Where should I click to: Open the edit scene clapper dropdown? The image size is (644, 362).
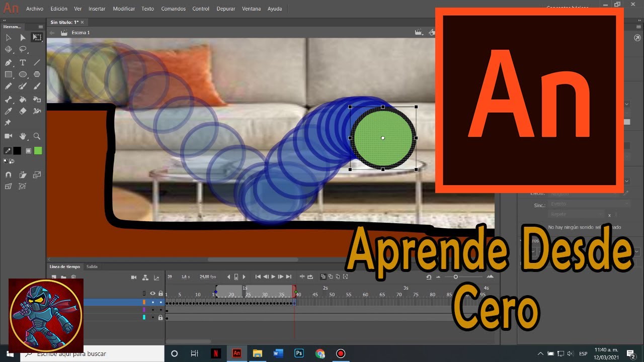pyautogui.click(x=418, y=33)
